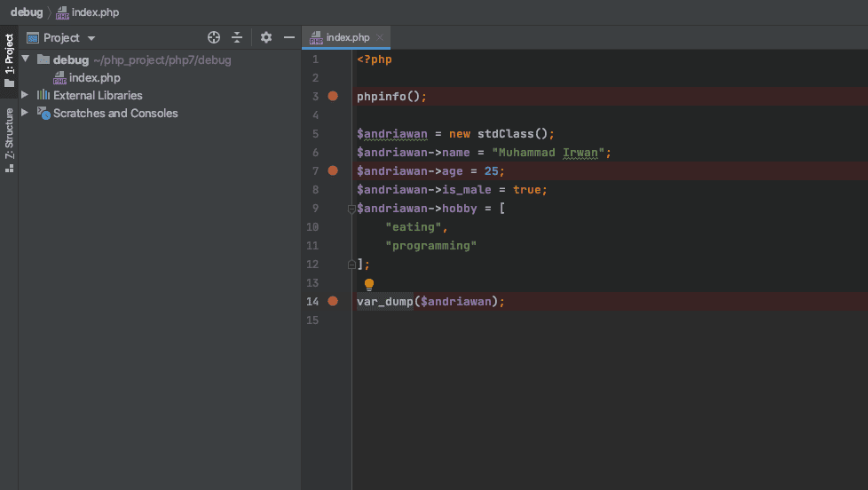Toggle off the breakpoint on line 7

(x=333, y=170)
